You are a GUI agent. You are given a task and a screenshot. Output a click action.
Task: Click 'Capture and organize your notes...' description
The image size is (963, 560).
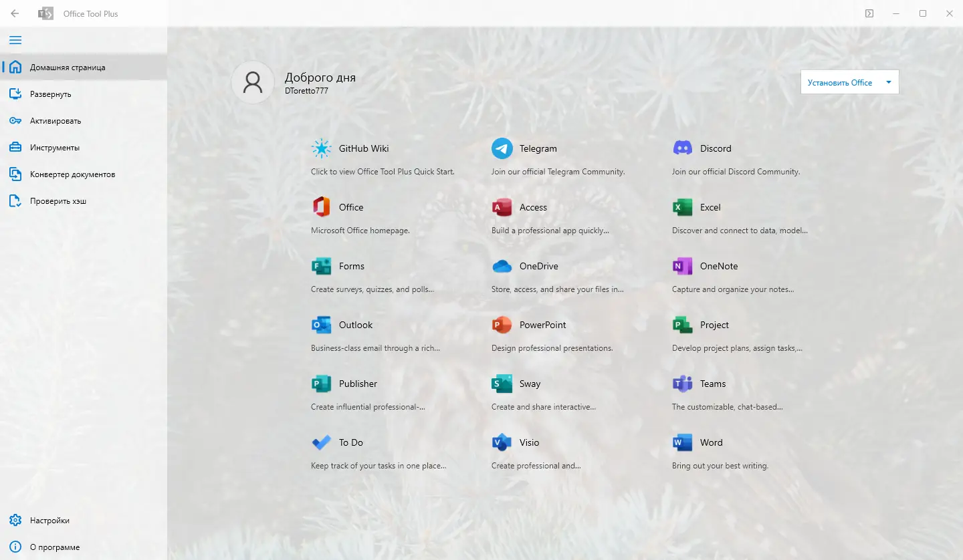(733, 289)
